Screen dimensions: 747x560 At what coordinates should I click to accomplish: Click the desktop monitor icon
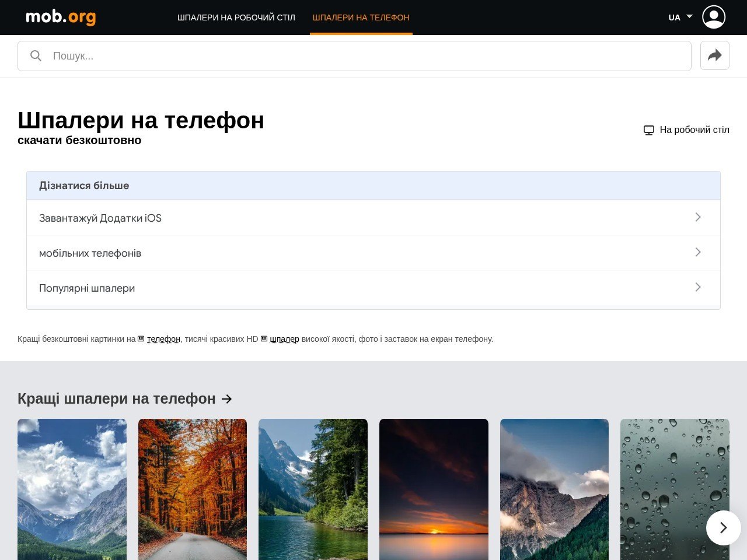click(x=648, y=130)
